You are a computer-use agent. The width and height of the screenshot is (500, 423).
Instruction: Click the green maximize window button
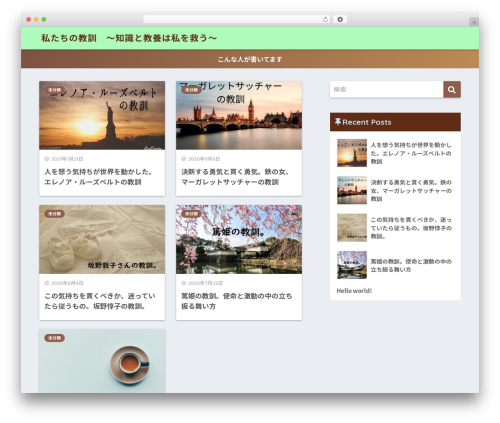point(44,19)
